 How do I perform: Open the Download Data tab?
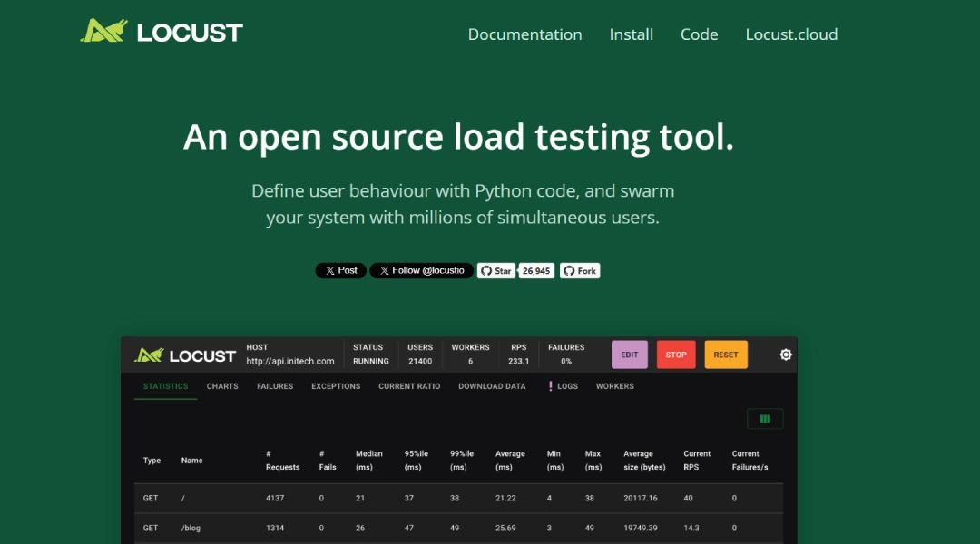coord(492,386)
